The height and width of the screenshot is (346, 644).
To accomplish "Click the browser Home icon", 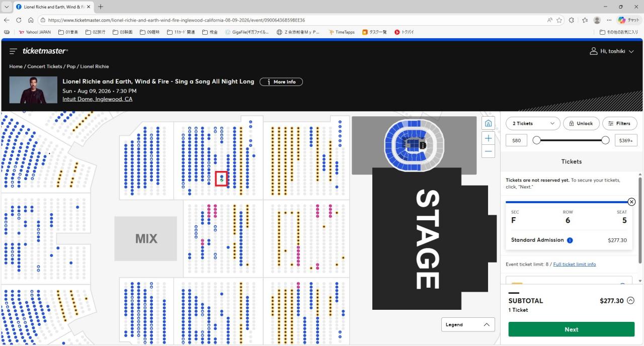I will 31,20.
